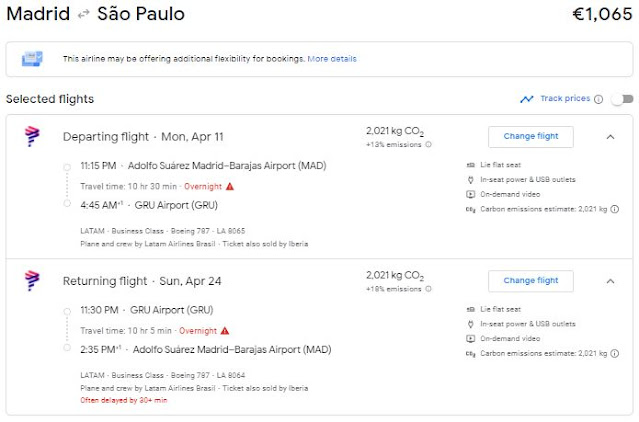Collapse the departing flight details

(x=610, y=137)
